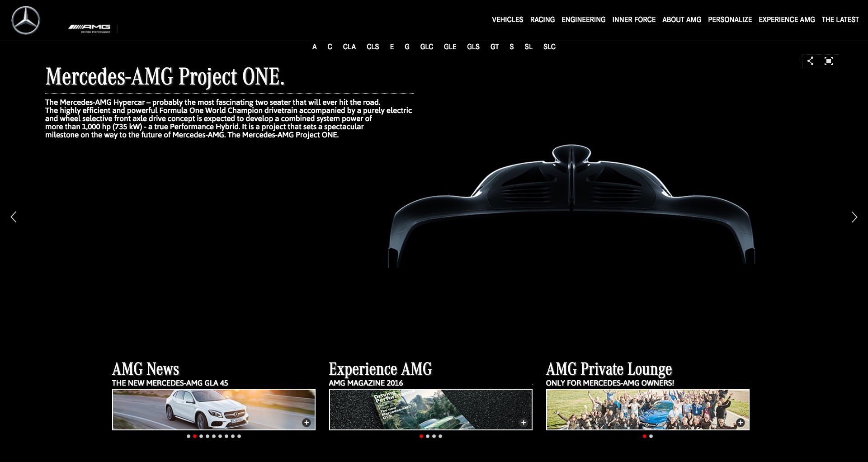Open the AMG Magazine 2016 thumbnail
868x462 pixels.
point(431,410)
